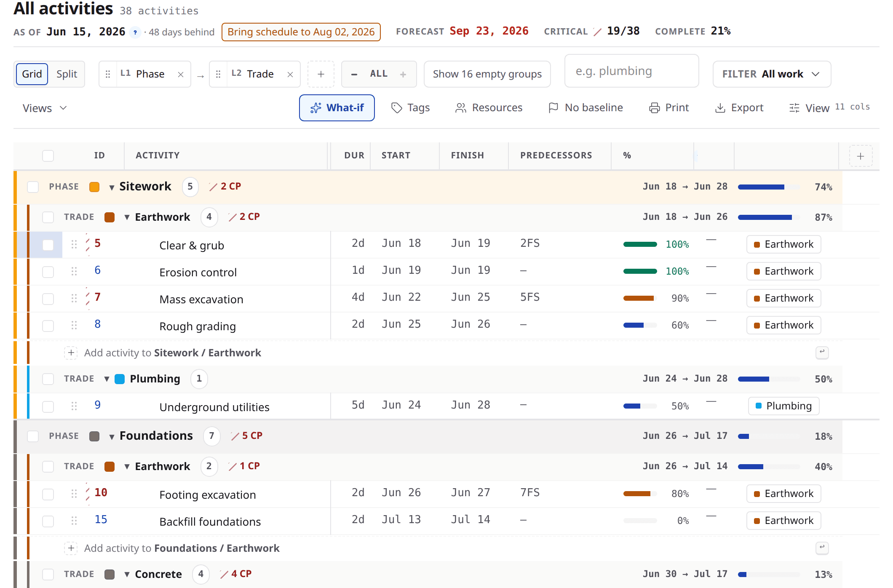Click the Plumbing blue color swatch

pos(120,379)
